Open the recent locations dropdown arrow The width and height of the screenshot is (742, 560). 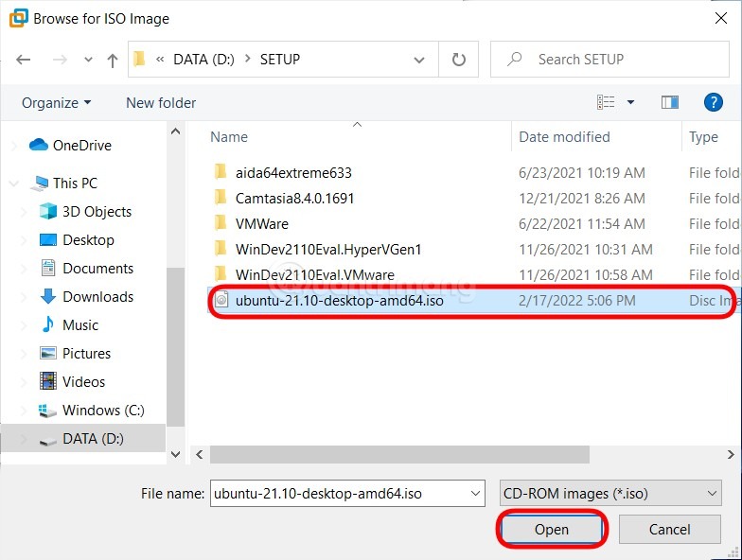88,60
